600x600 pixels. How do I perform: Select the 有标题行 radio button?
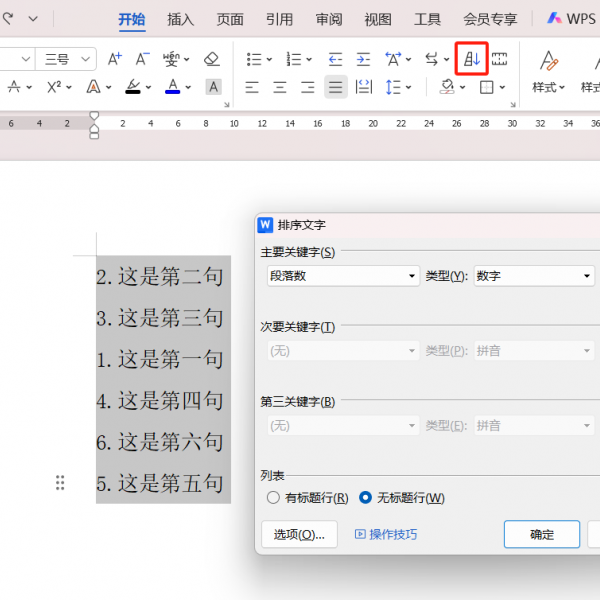[x=273, y=497]
